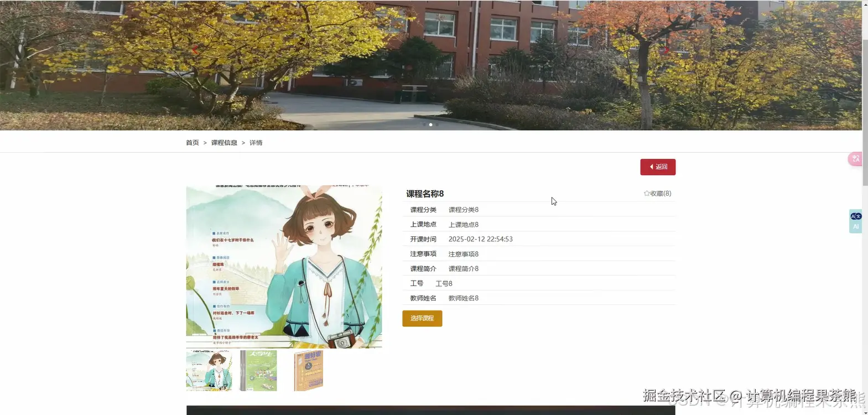Go to 首页 in the breadcrumb
Viewport: 868px width, 415px height.
(193, 143)
